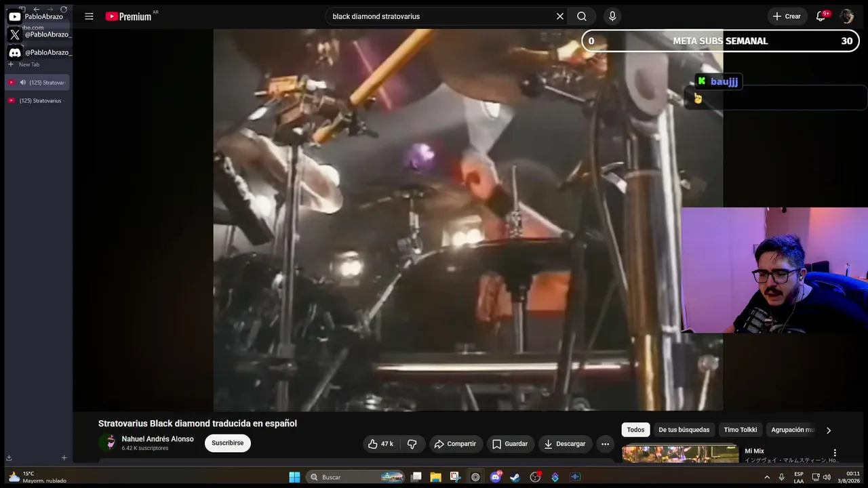Screen dimensions: 868x488
Task: Open the taskbar volume control
Action: [827, 477]
